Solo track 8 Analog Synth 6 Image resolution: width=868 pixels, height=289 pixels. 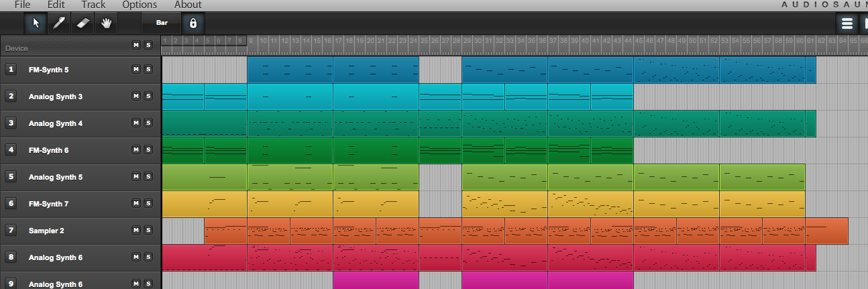click(x=148, y=257)
